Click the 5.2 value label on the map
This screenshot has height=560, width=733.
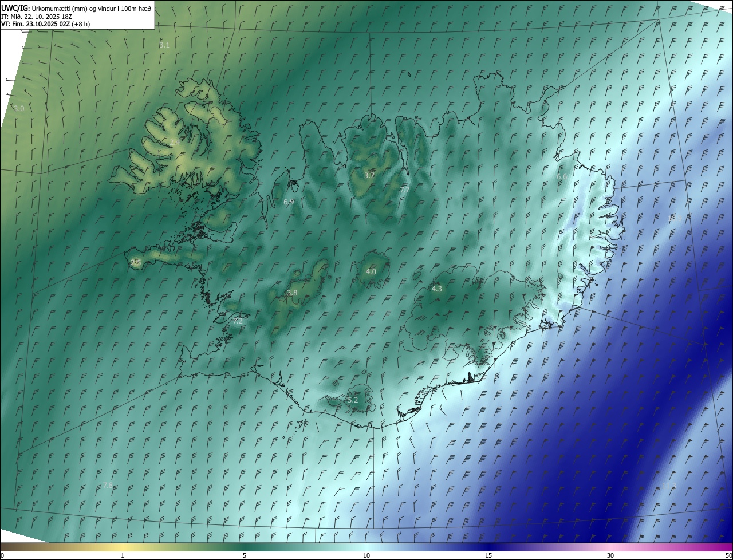(x=353, y=400)
